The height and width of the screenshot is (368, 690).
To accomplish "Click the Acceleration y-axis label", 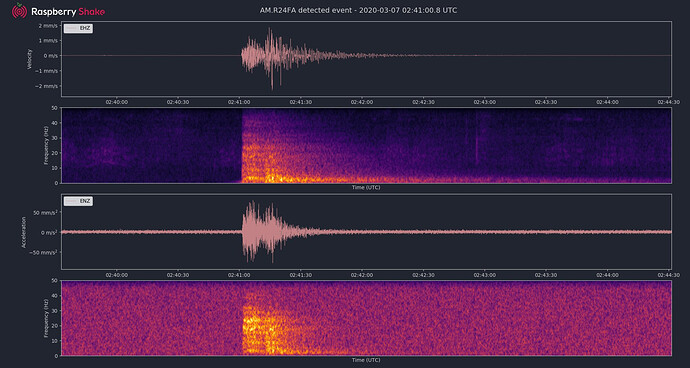I will (23, 232).
